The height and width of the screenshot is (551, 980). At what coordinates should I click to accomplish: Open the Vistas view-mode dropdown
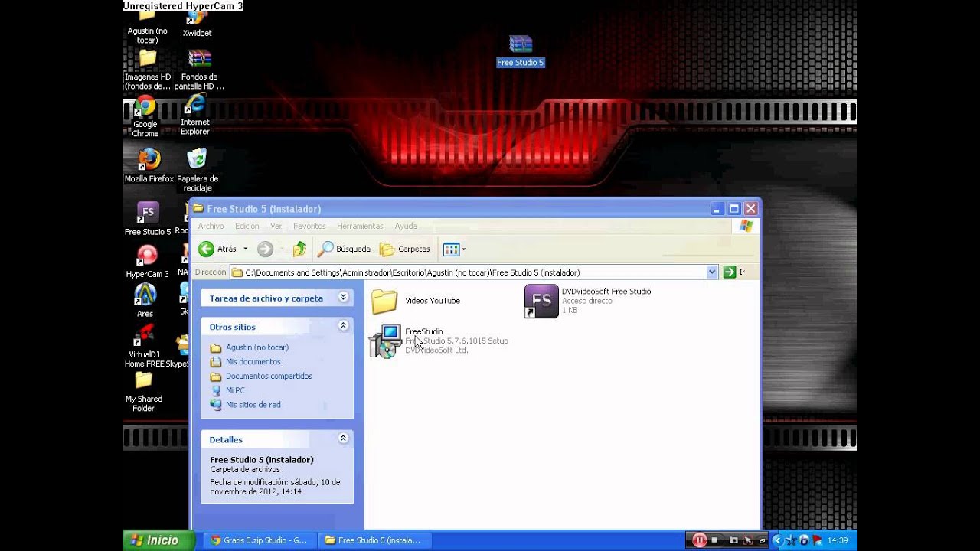454,249
